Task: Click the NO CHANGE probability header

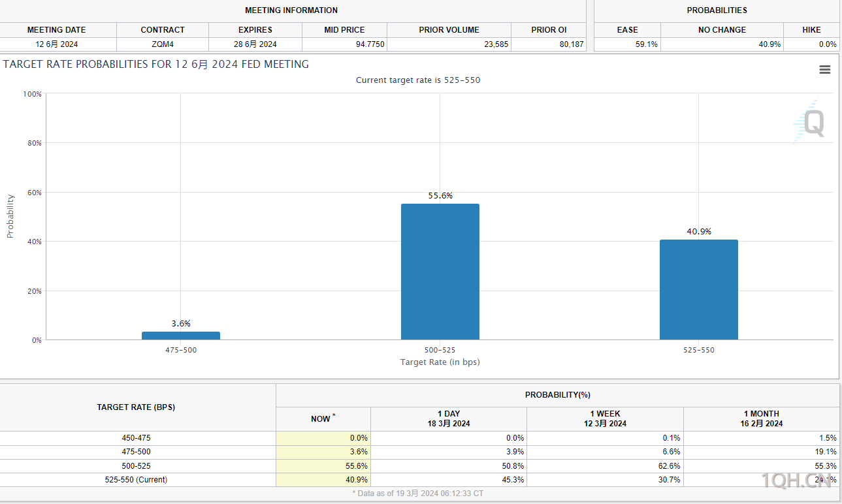Action: point(722,30)
